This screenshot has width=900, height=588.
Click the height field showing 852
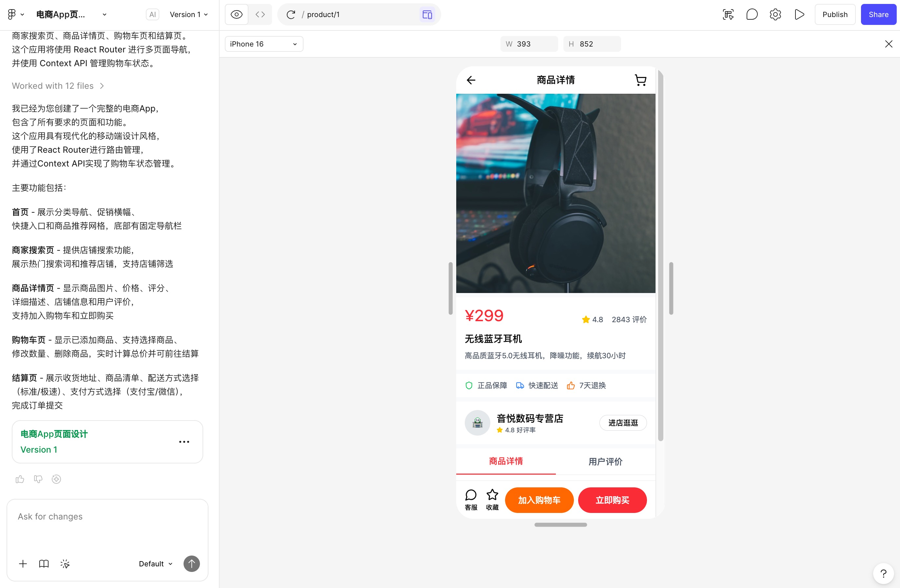[x=592, y=44]
